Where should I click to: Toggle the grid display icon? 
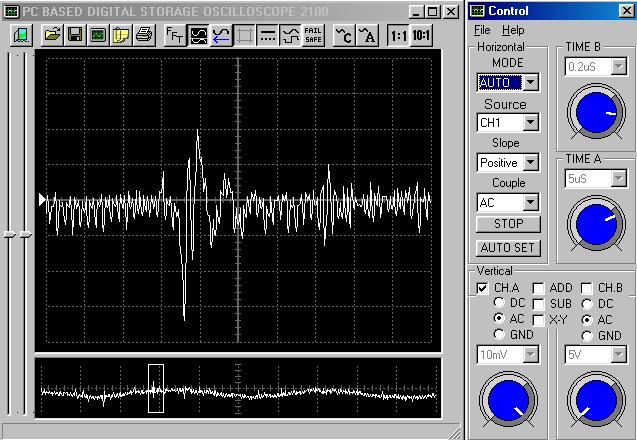[x=245, y=35]
